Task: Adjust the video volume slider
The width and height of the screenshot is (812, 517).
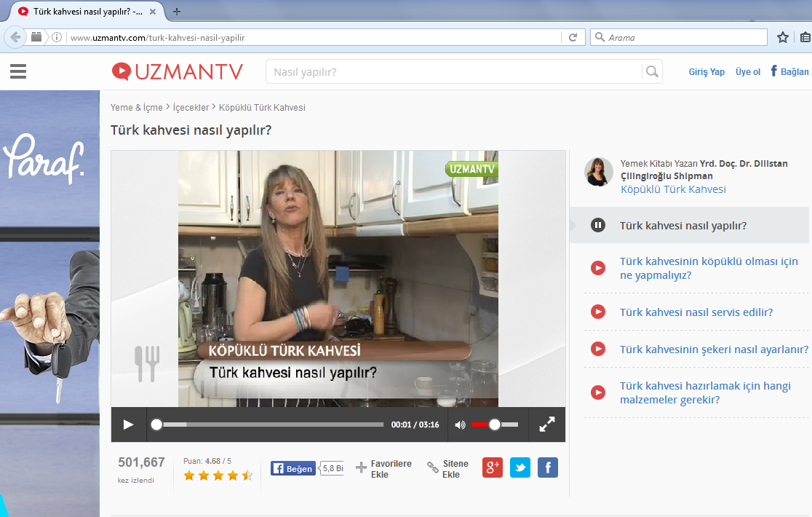Action: click(x=495, y=425)
